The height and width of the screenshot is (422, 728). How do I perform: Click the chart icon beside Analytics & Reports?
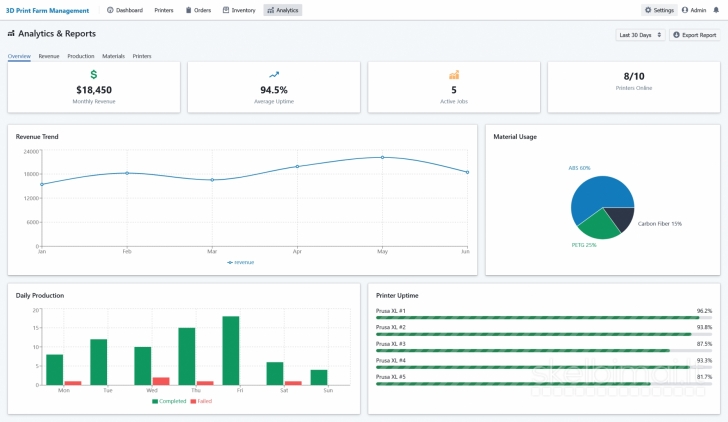click(x=11, y=34)
